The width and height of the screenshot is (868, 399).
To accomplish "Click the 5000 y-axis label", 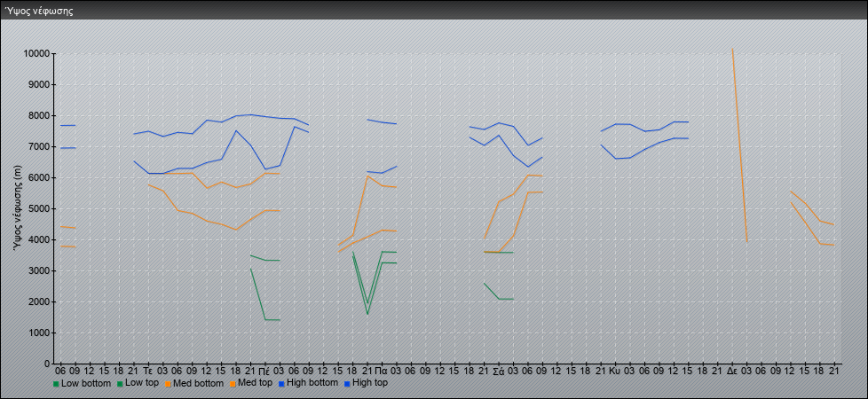I will pos(39,208).
